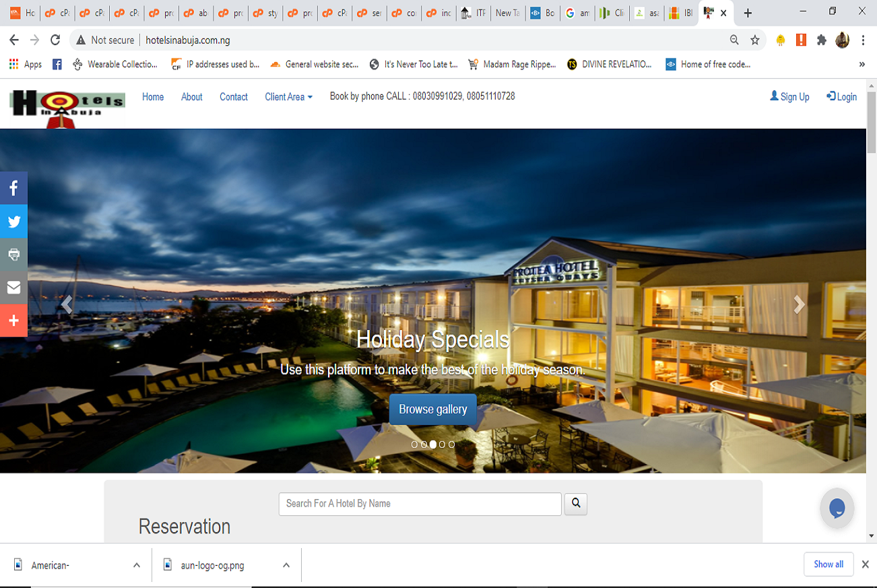
Task: Click the address bar URL
Action: [188, 40]
